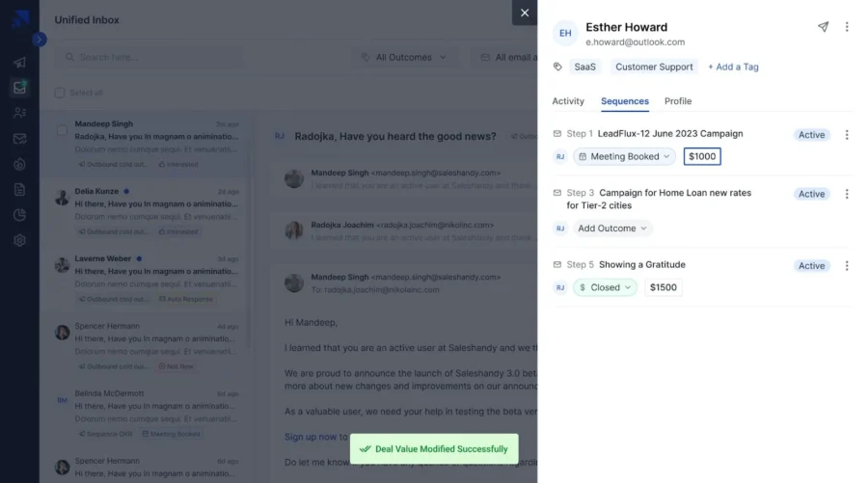Viewport: 868px width, 483px height.
Task: Click the Sign up now link in email
Action: (x=310, y=437)
